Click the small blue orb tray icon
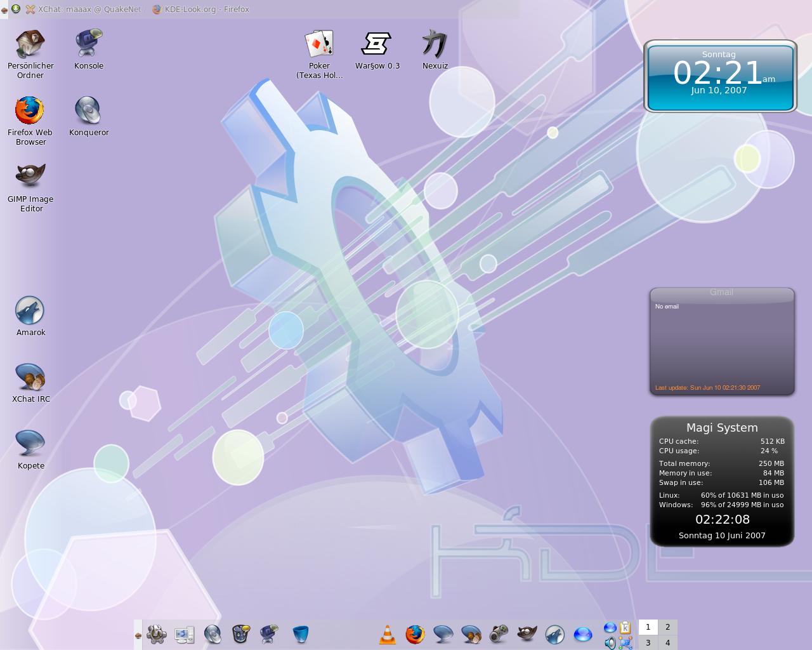The width and height of the screenshot is (812, 650). pyautogui.click(x=610, y=628)
